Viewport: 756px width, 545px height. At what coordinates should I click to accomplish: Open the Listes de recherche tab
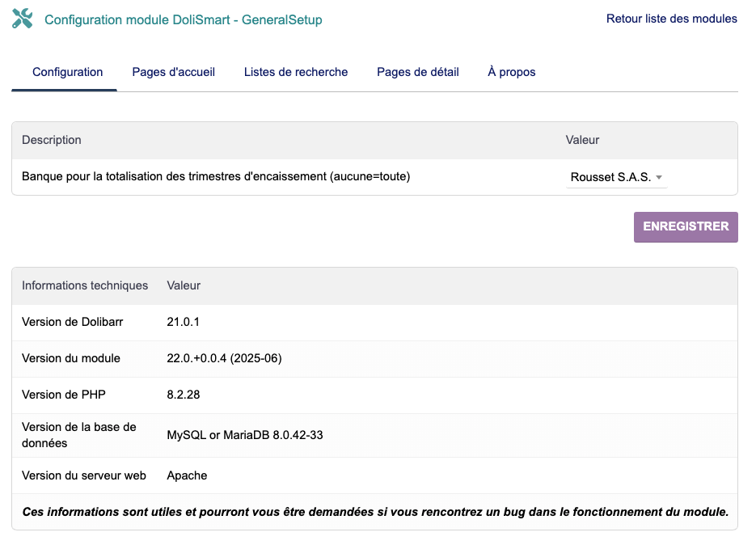pyautogui.click(x=296, y=72)
